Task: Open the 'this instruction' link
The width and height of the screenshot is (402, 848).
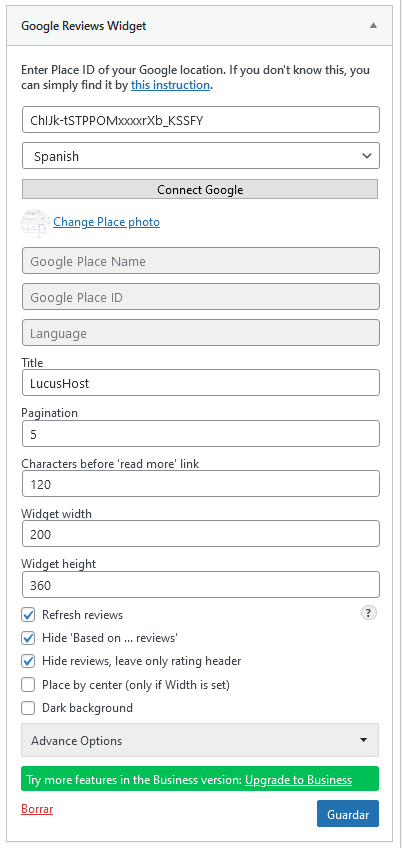Action: 170,85
